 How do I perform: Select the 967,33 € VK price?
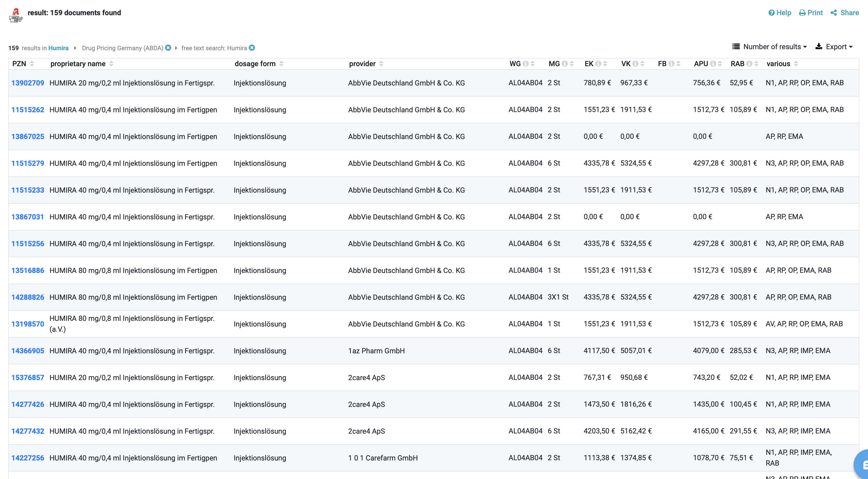point(634,83)
